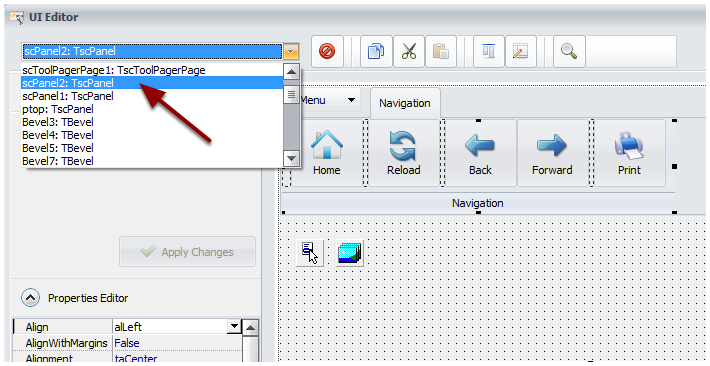Screen dimensions: 710x366
Task: Click the dropdown list scrollbar thumb
Action: tap(291, 95)
